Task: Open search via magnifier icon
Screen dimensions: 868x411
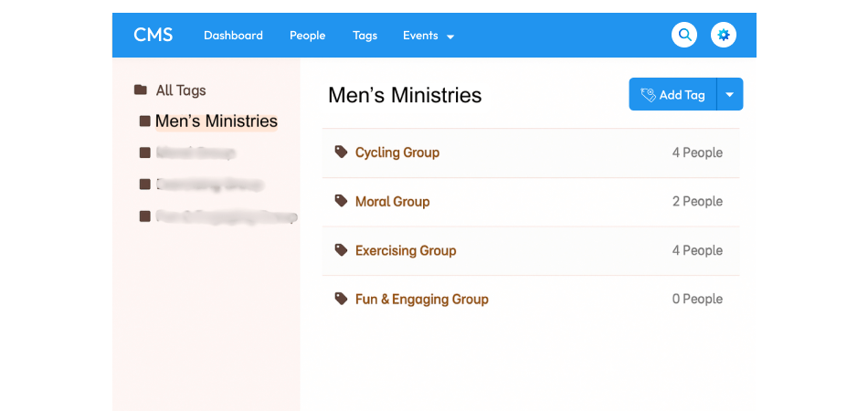Action: click(x=684, y=36)
